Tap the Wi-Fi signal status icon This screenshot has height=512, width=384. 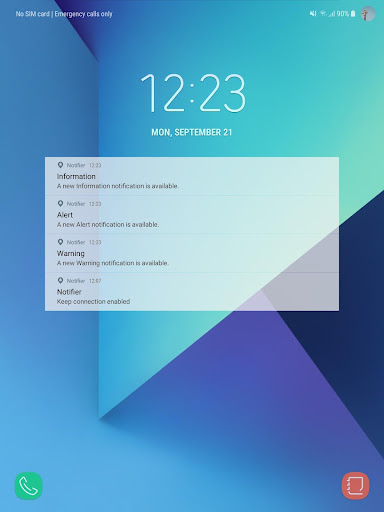point(323,14)
